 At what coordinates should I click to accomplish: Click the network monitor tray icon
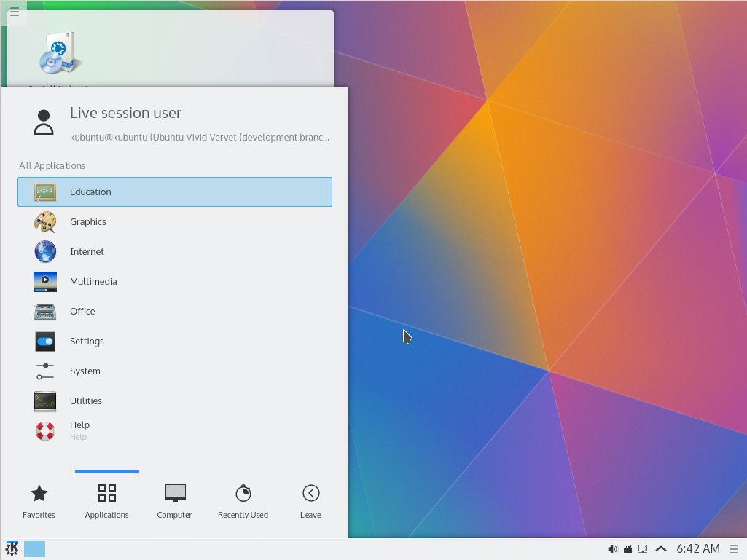coord(643,549)
